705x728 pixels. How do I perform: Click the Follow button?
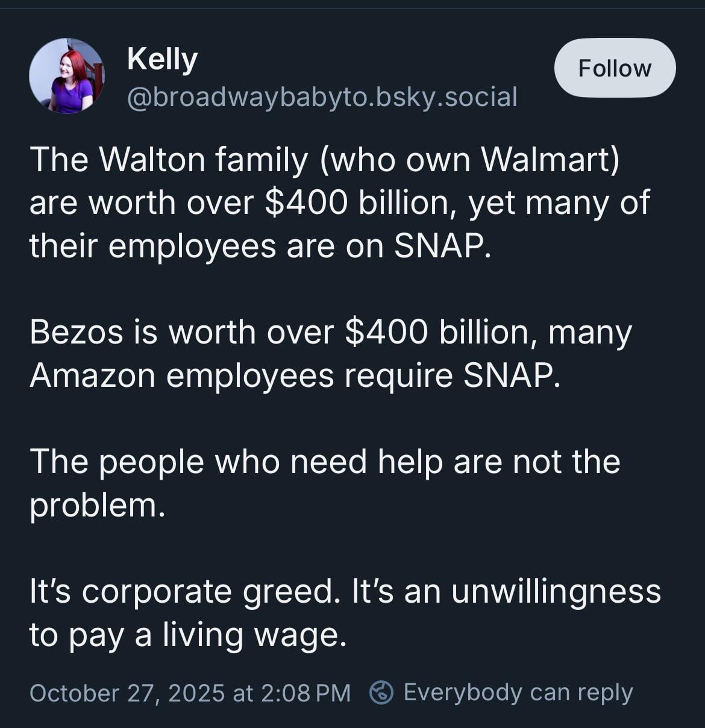[x=615, y=67]
